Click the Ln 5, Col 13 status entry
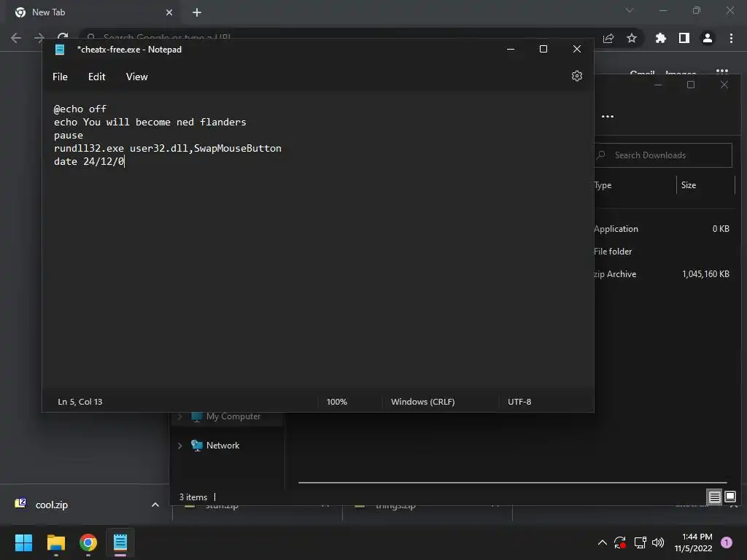Screen dimensions: 747x560 click(x=80, y=402)
